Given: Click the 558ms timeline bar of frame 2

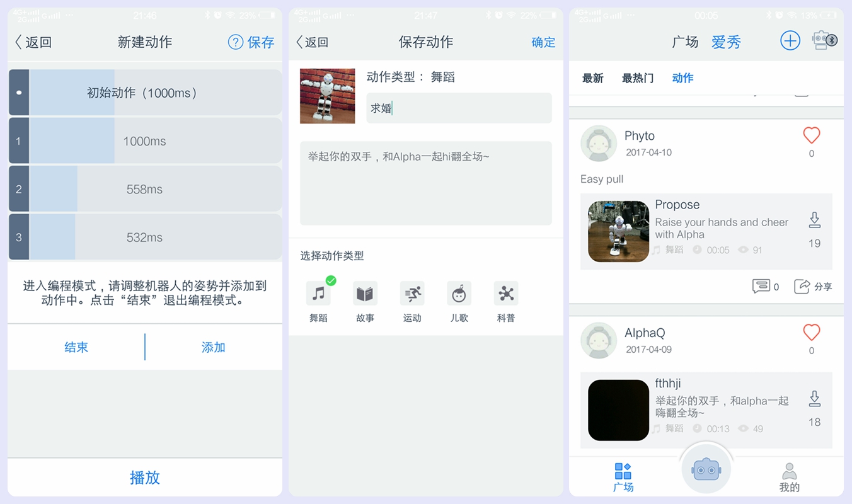Looking at the screenshot, I should pyautogui.click(x=145, y=189).
